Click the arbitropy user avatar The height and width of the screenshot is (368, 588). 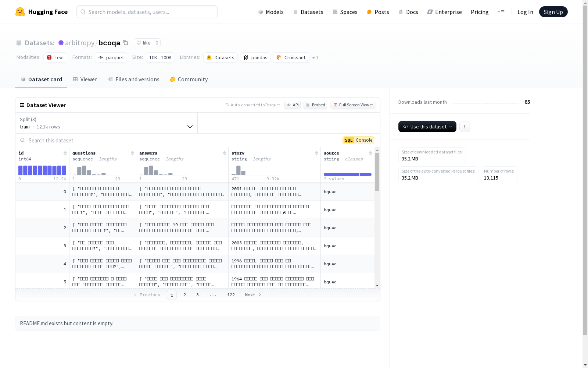(61, 43)
